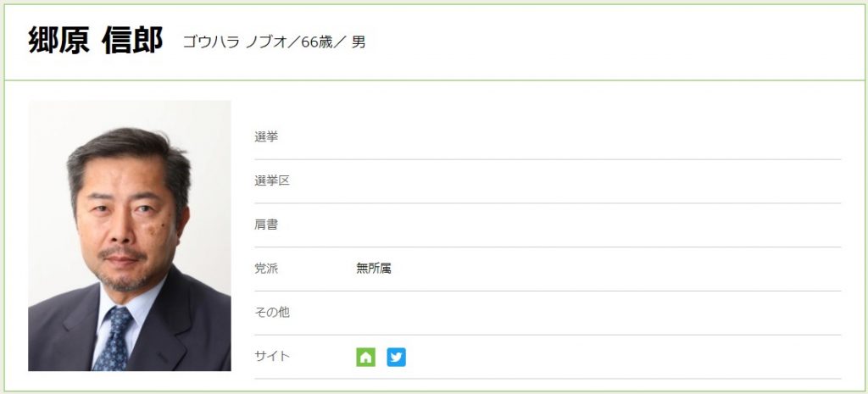This screenshot has height=394, width=868.
Task: Open the candidate's Twitter profile icon
Action: (396, 357)
